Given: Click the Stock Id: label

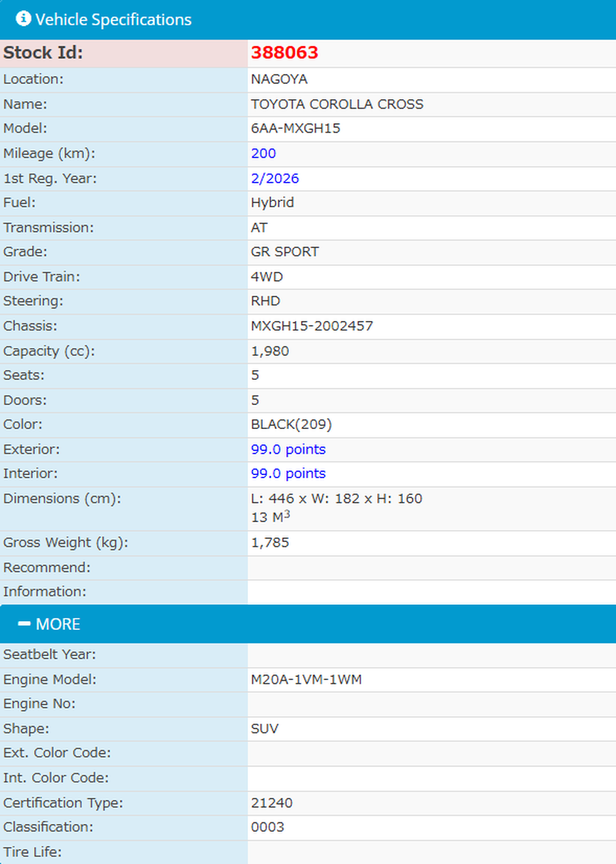Looking at the screenshot, I should [43, 53].
